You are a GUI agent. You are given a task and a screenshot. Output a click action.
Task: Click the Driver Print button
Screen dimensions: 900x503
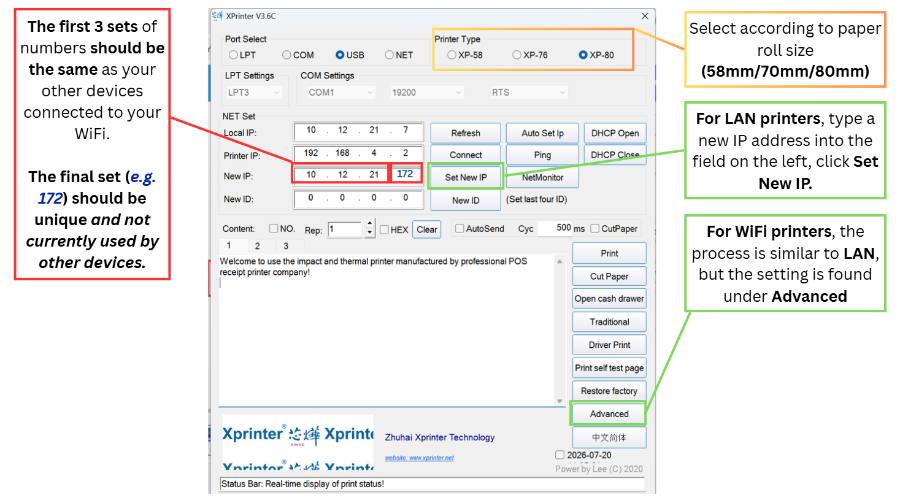[x=609, y=345]
